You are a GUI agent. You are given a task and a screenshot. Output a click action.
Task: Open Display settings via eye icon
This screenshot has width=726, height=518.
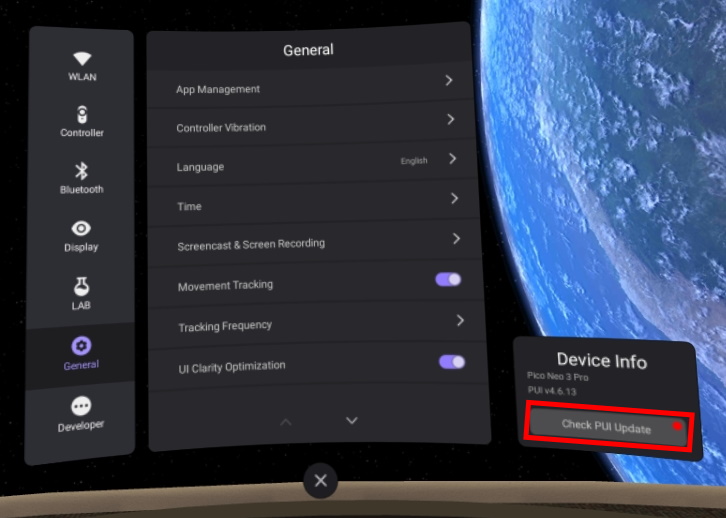pos(81,228)
